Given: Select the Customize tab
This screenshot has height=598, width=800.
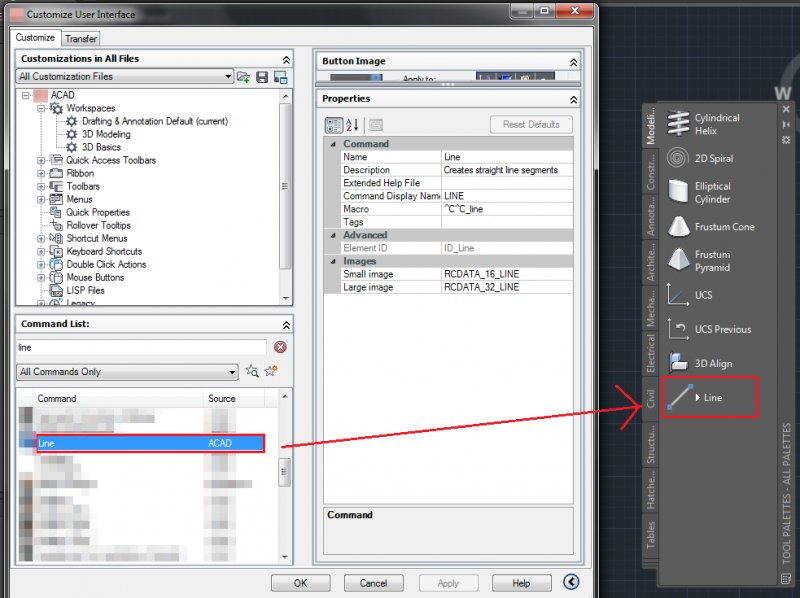Looking at the screenshot, I should pyautogui.click(x=35, y=38).
